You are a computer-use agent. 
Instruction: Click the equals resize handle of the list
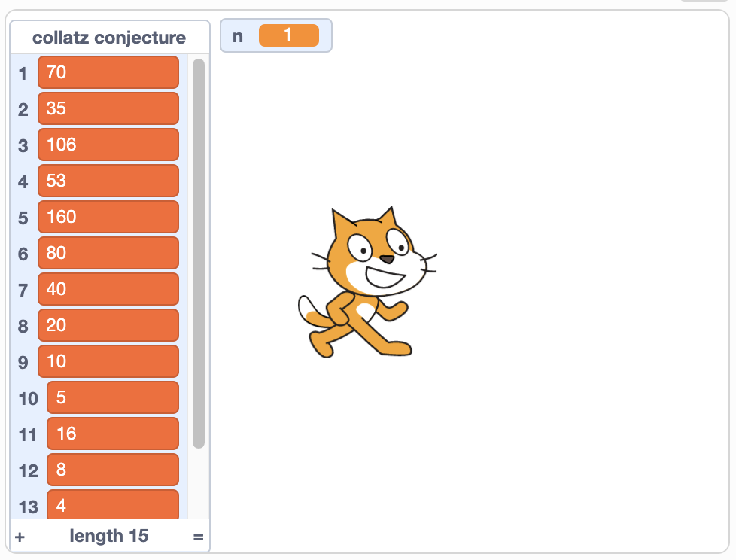click(x=198, y=537)
